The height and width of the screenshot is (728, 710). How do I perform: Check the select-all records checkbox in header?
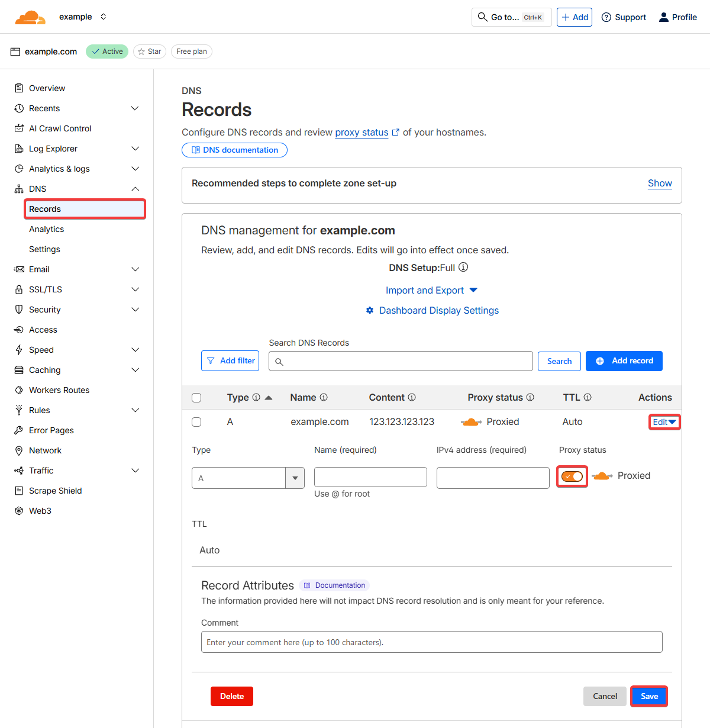pos(196,398)
